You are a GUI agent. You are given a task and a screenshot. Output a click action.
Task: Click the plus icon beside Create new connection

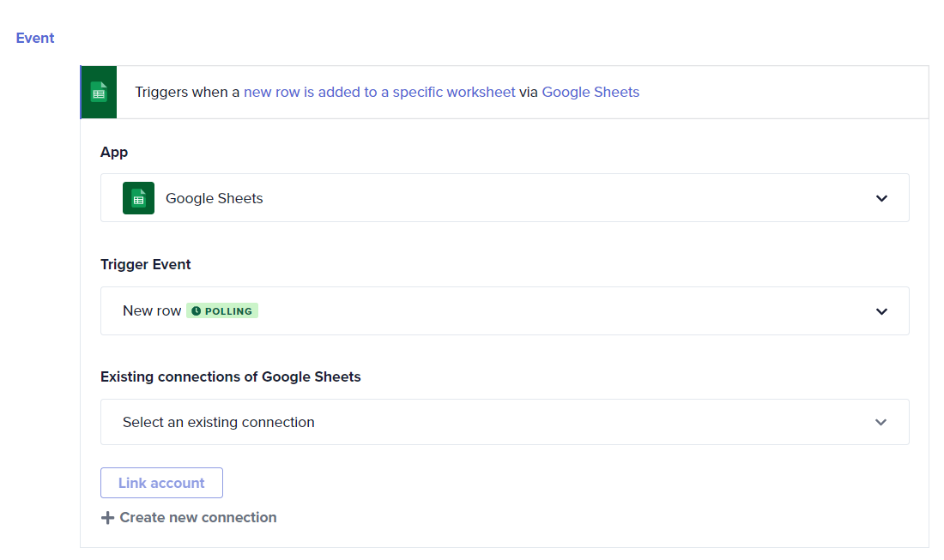(107, 518)
